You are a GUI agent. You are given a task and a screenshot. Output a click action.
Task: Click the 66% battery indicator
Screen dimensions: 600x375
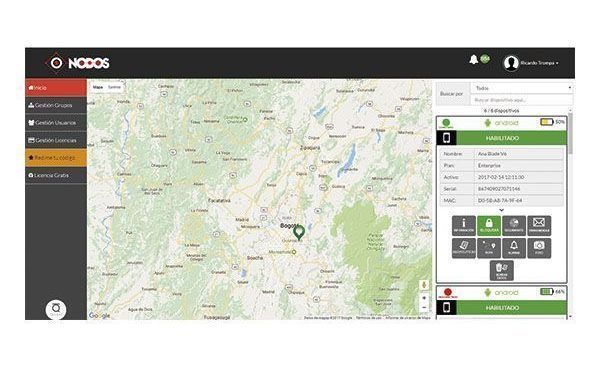tap(552, 292)
